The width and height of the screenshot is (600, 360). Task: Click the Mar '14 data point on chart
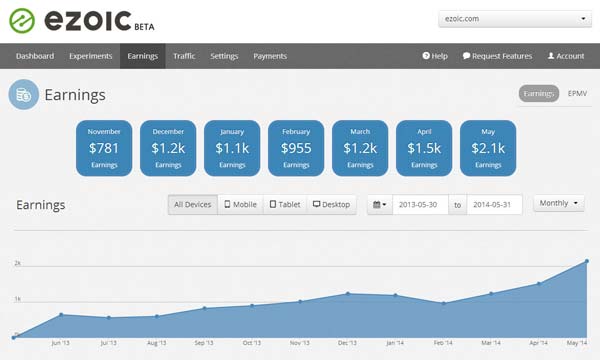tap(491, 294)
